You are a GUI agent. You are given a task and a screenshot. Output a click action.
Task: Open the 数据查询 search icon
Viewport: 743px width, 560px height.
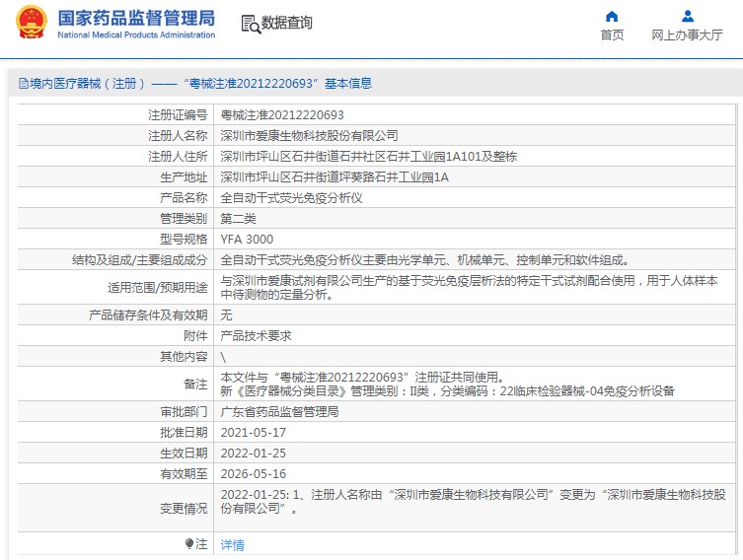click(251, 24)
